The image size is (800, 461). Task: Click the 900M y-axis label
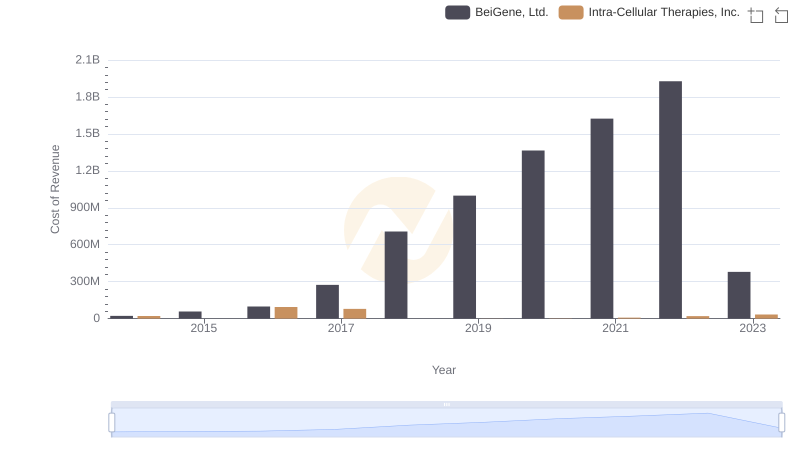pyautogui.click(x=85, y=208)
